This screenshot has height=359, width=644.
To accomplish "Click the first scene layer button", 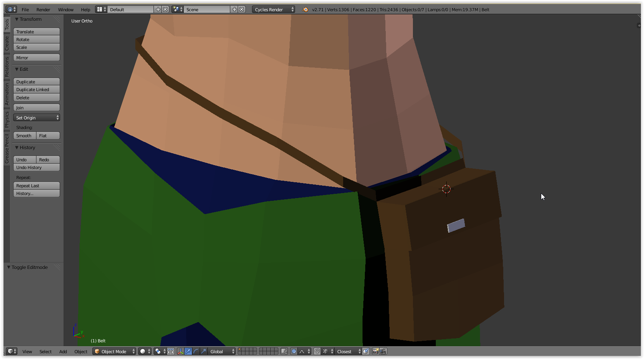I will tap(240, 349).
